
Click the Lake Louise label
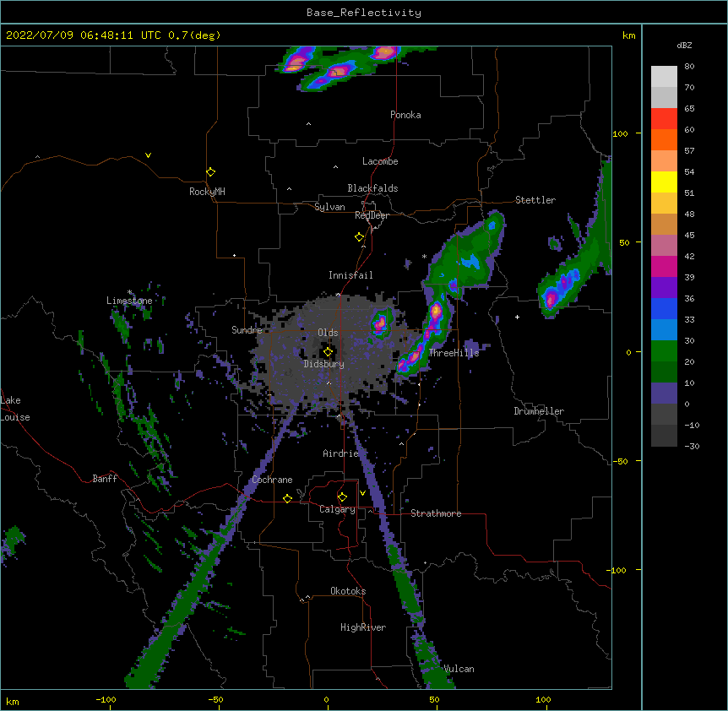click(15, 409)
